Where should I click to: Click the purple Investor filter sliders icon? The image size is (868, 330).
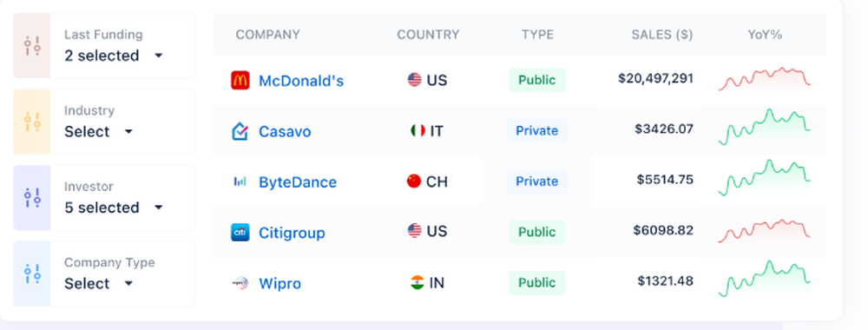32,198
